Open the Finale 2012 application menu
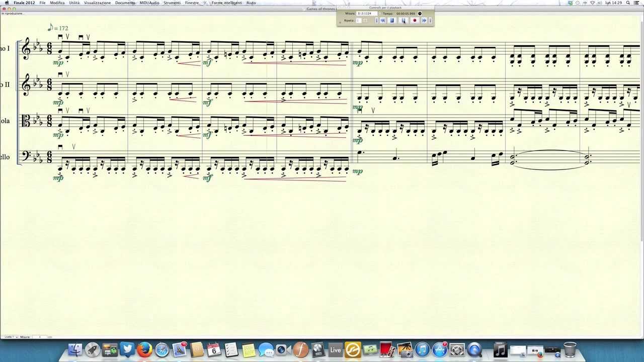Screen dimensions: 644x362 pyautogui.click(x=24, y=3)
